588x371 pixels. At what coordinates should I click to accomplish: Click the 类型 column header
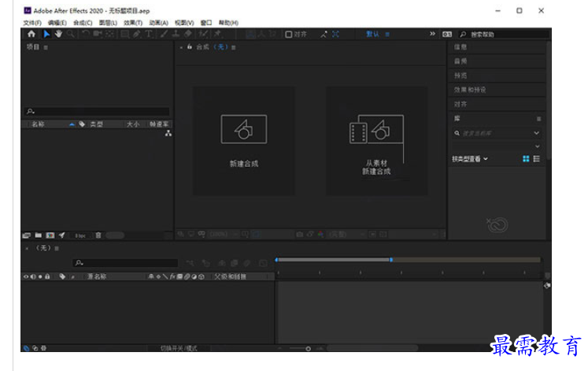[x=96, y=124]
